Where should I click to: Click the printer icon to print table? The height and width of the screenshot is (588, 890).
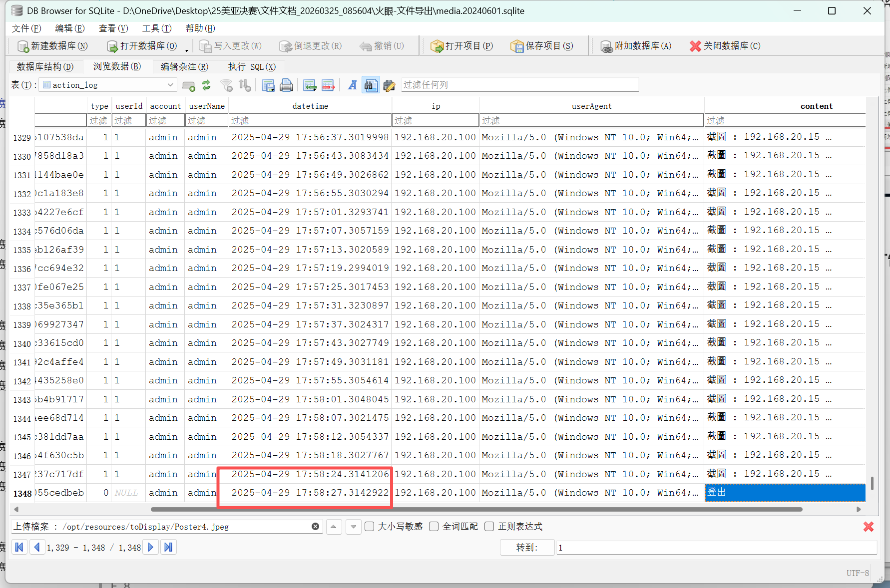click(286, 85)
